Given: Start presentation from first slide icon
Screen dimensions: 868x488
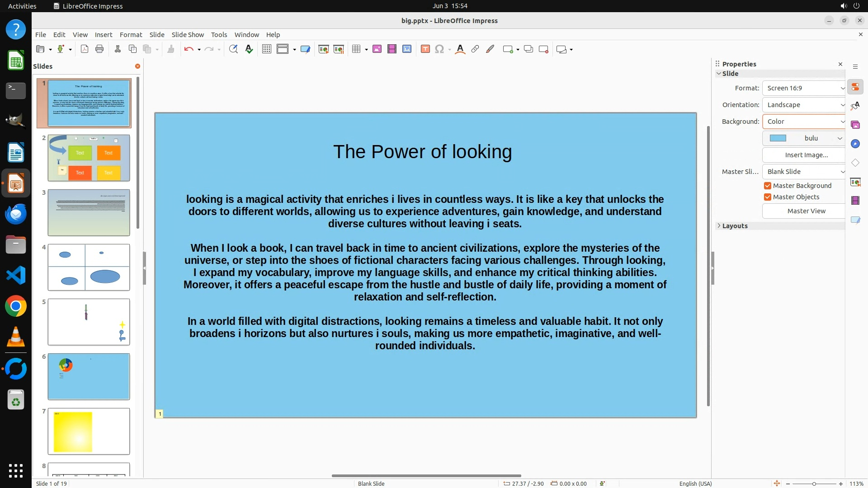Looking at the screenshot, I should pos(323,49).
